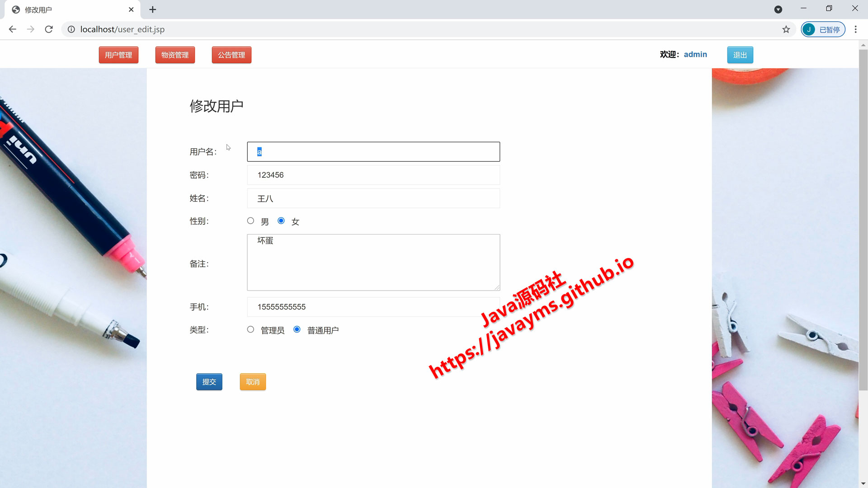
Task: Close the 修改用户 tab
Action: click(x=131, y=9)
